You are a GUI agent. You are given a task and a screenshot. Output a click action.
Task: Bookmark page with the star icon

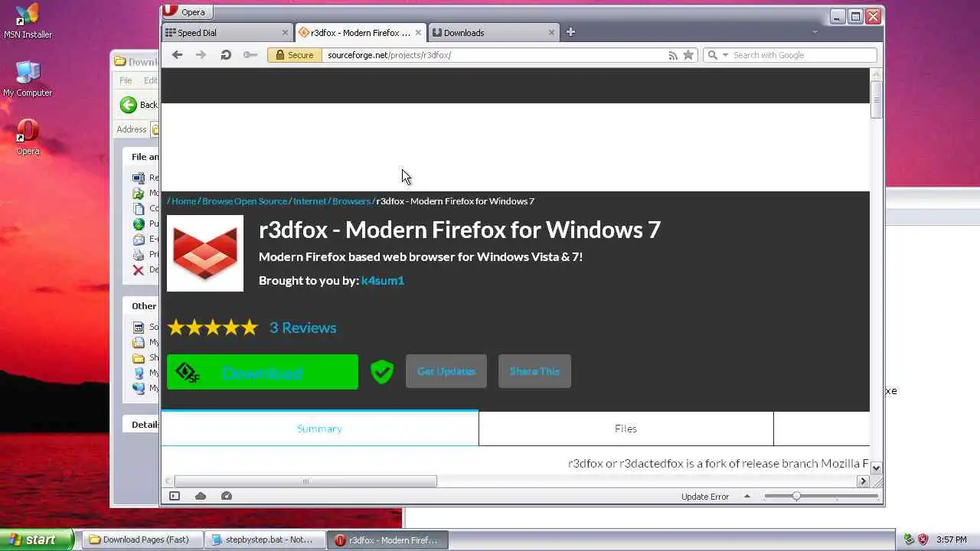pyautogui.click(x=688, y=55)
